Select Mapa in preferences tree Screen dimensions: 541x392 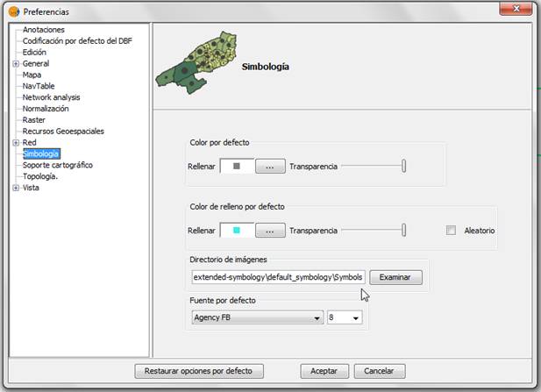[x=32, y=75]
